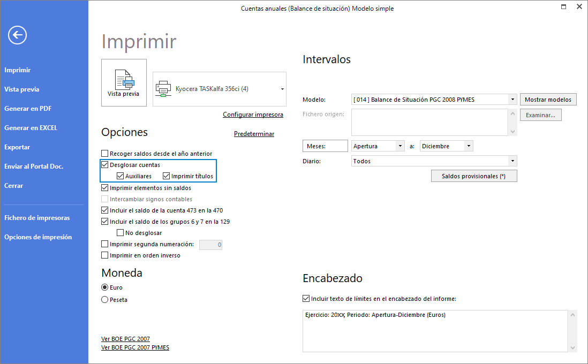Click the Saldos provisionales (*) button
Viewport: 588px width, 364px height.
click(473, 176)
